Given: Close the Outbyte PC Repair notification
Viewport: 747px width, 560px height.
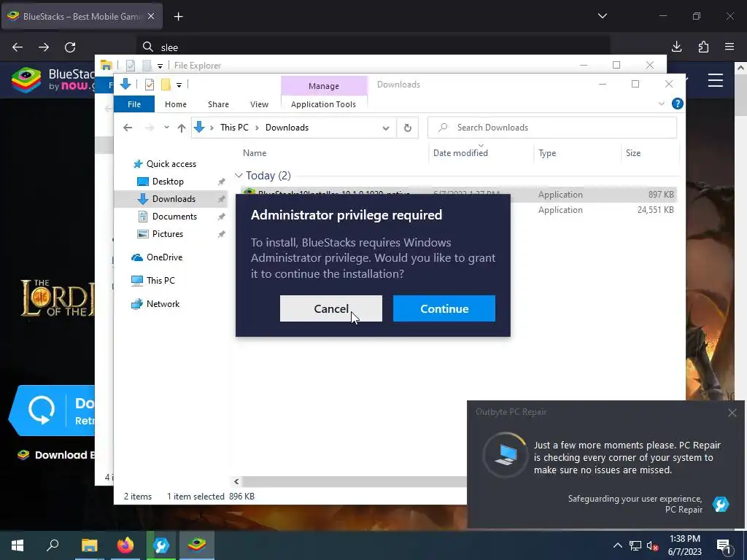Looking at the screenshot, I should coord(732,413).
